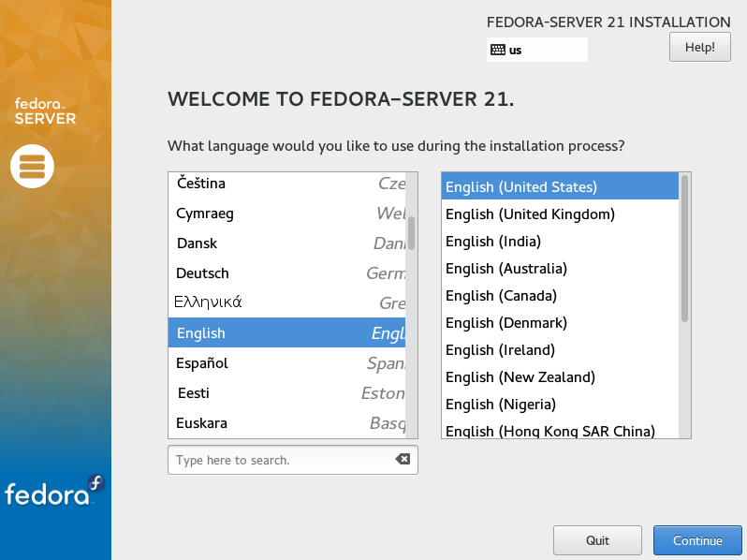Screen dimensions: 747x560
Task: Select English (India) locale
Action: 560,242
